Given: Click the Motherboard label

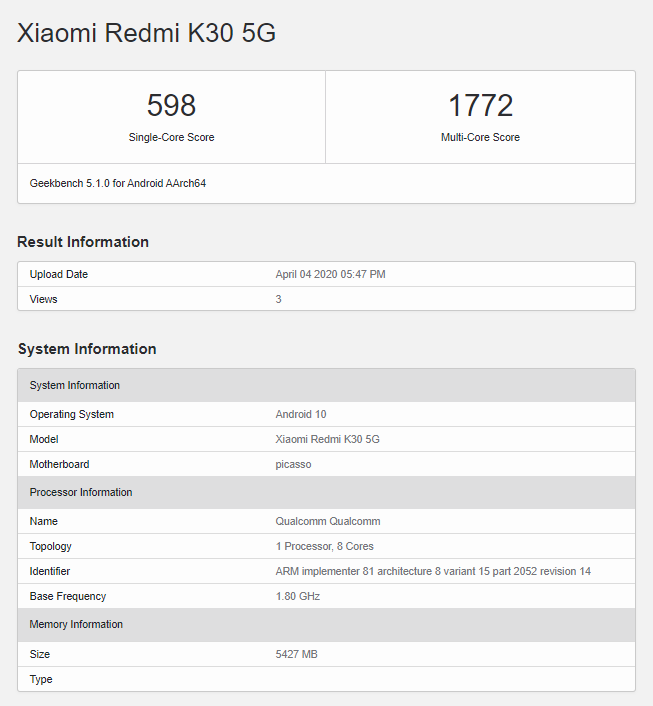Looking at the screenshot, I should pyautogui.click(x=59, y=464).
